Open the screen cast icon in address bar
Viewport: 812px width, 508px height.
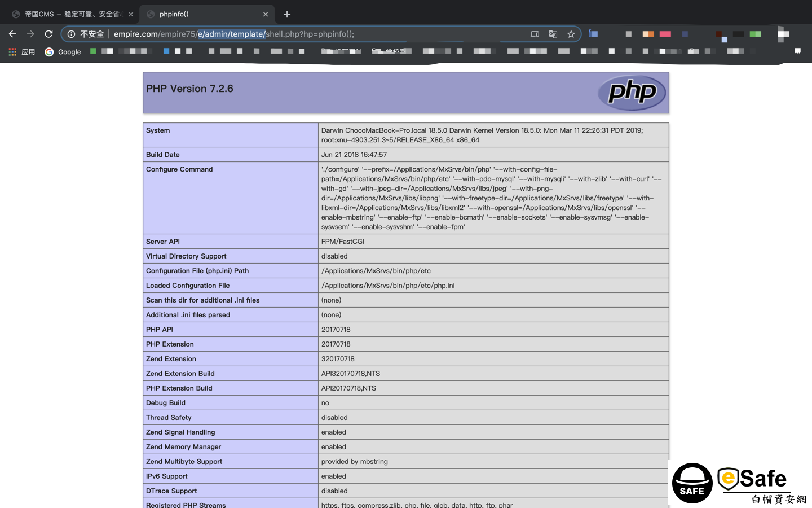tap(535, 34)
